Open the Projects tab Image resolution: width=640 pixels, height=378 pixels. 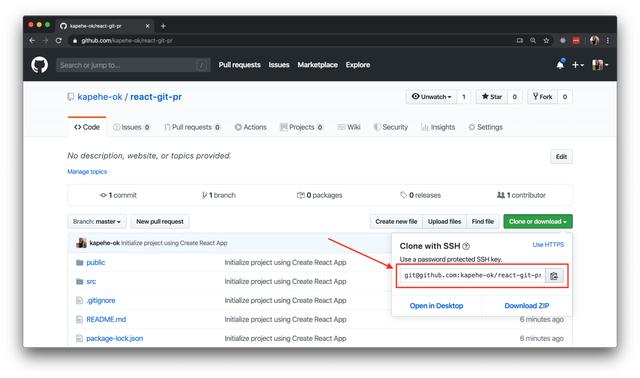coord(301,127)
